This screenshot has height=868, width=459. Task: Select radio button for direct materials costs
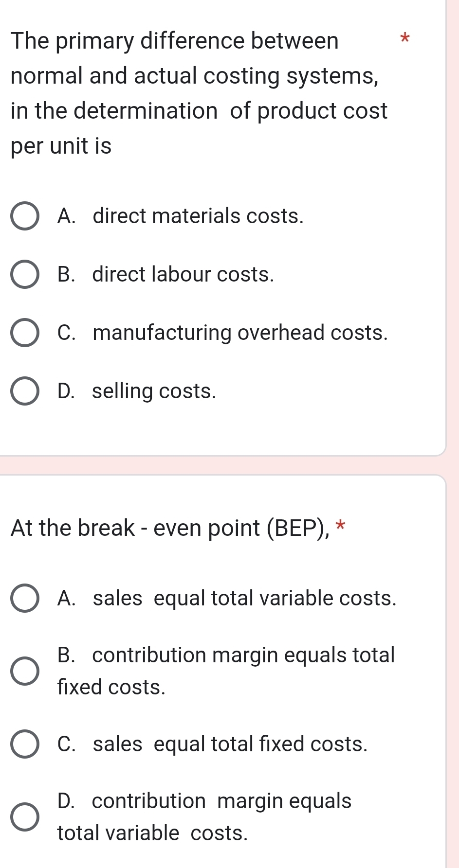(25, 216)
